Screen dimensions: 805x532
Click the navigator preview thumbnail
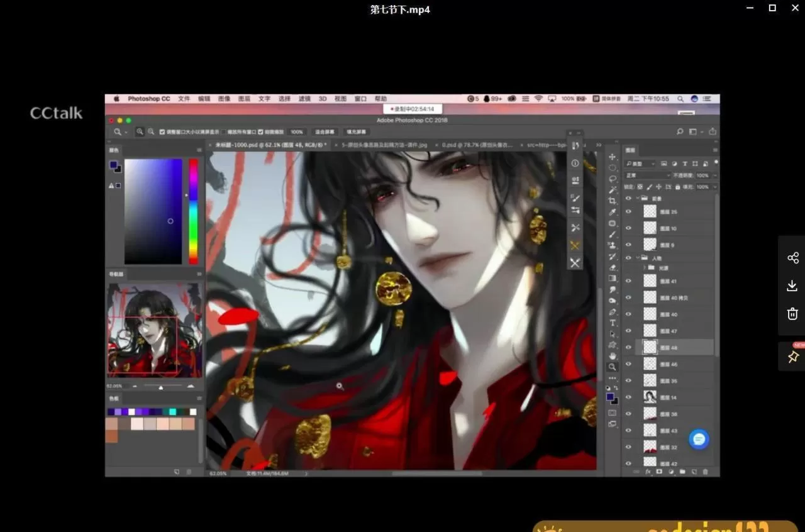click(x=155, y=330)
